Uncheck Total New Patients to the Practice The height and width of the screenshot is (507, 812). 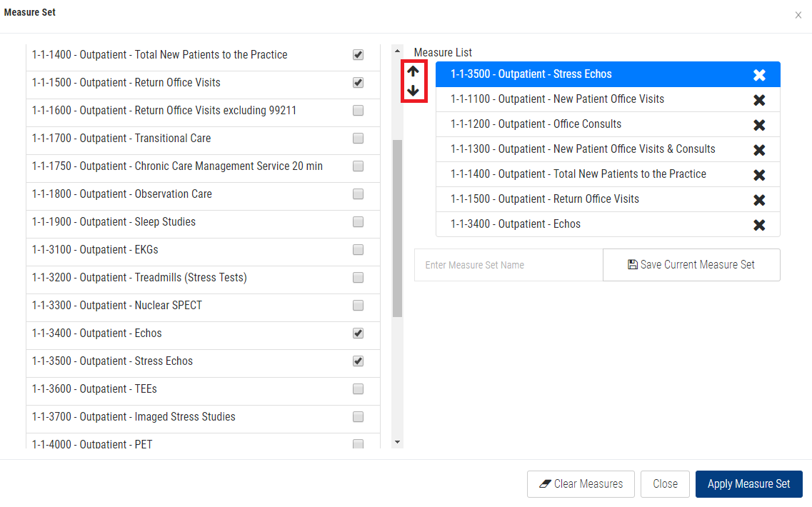point(358,55)
